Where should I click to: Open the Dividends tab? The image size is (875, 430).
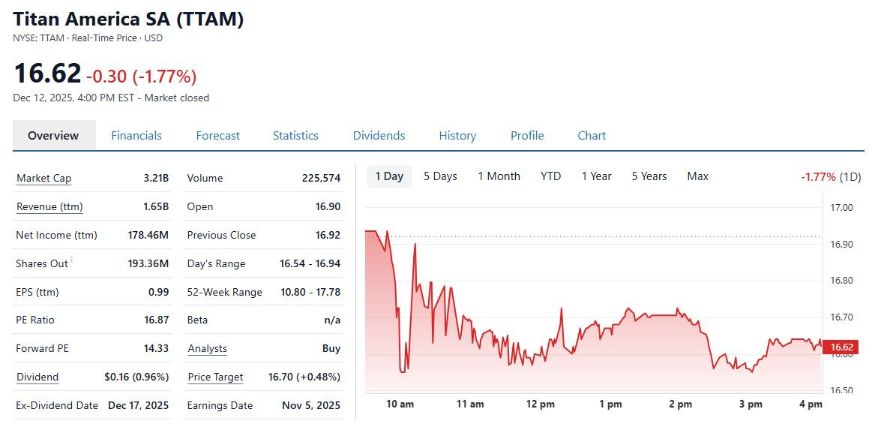click(379, 136)
